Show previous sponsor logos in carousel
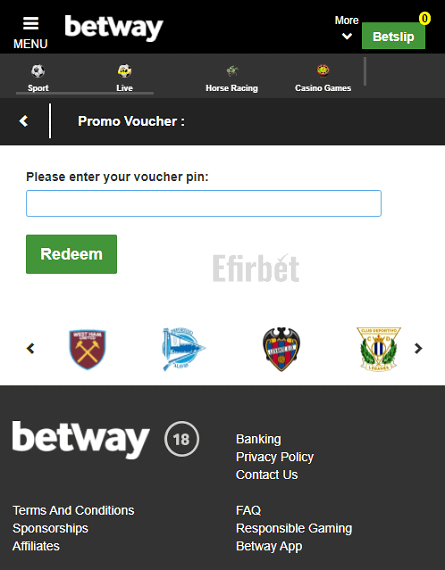This screenshot has width=445, height=570. click(31, 348)
